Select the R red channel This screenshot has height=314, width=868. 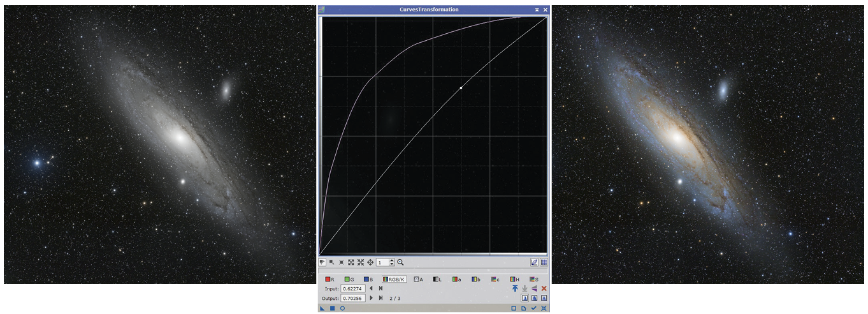click(x=329, y=280)
